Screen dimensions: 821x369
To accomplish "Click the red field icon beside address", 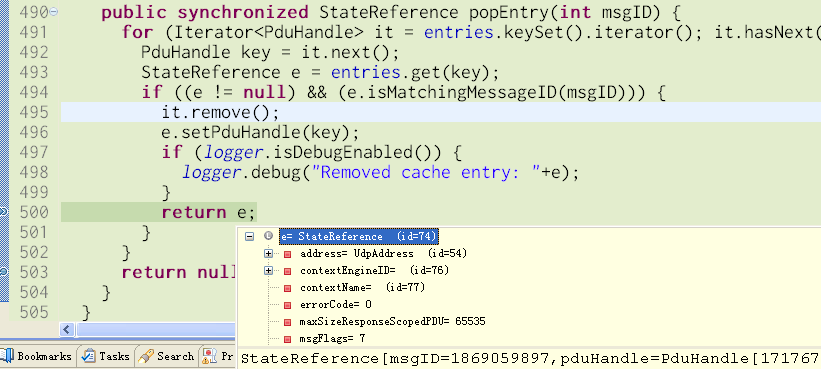I will point(287,254).
